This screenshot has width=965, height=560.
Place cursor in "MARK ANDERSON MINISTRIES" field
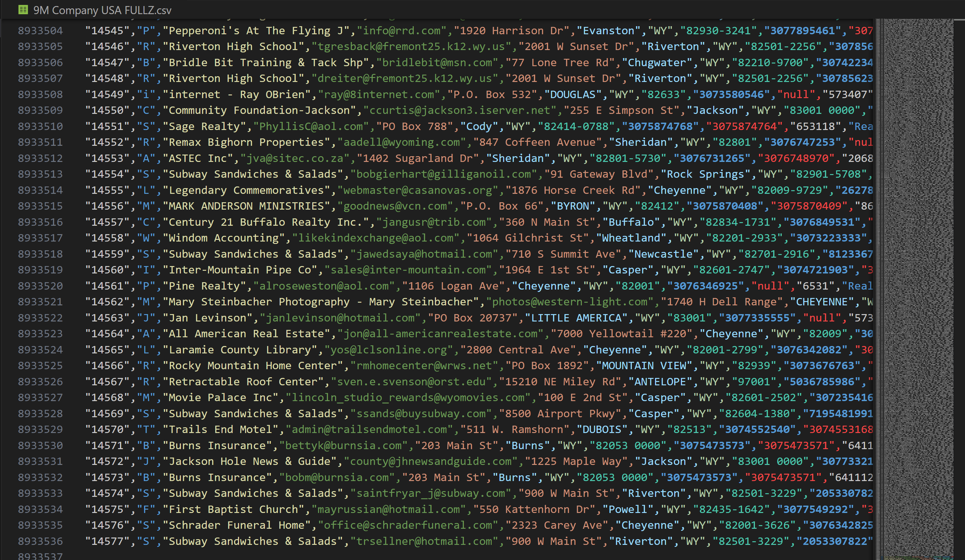(x=246, y=206)
